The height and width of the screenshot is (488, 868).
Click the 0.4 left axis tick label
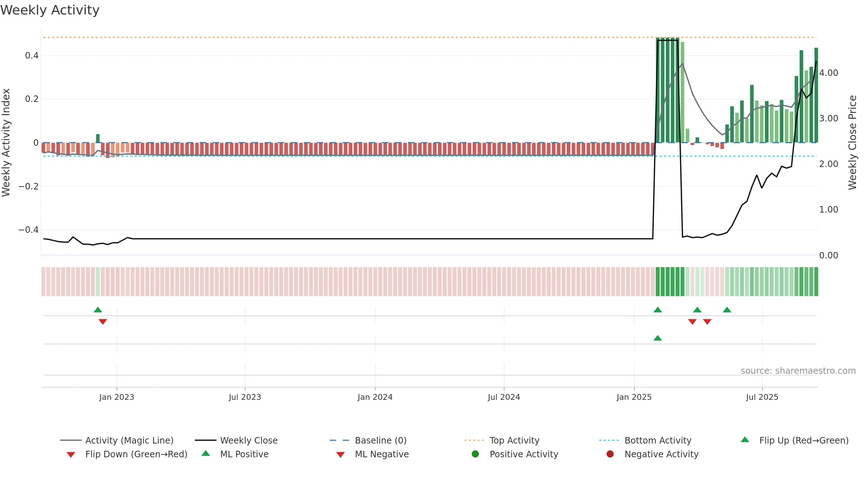click(32, 56)
